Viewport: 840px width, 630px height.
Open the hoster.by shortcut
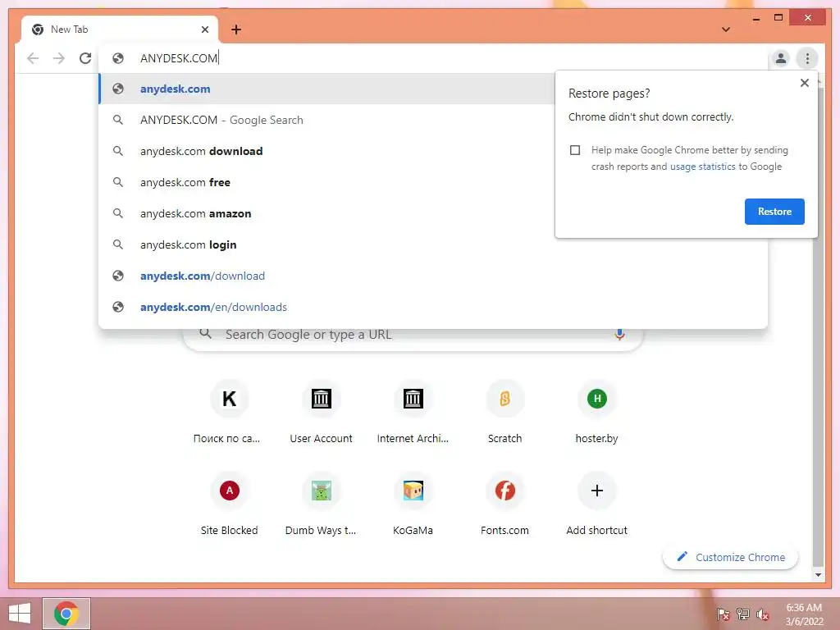coord(597,413)
